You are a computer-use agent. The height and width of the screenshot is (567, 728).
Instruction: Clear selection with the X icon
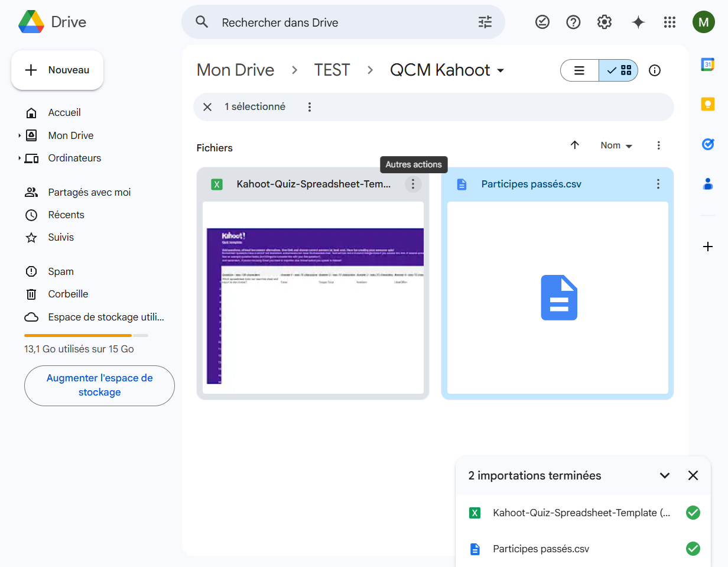click(x=207, y=107)
